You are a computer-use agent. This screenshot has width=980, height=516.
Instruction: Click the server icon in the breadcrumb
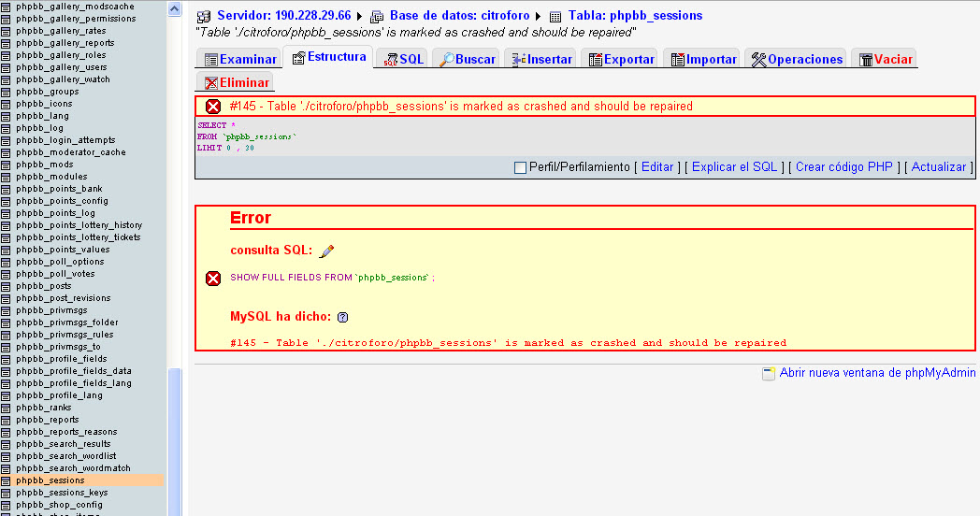(203, 16)
